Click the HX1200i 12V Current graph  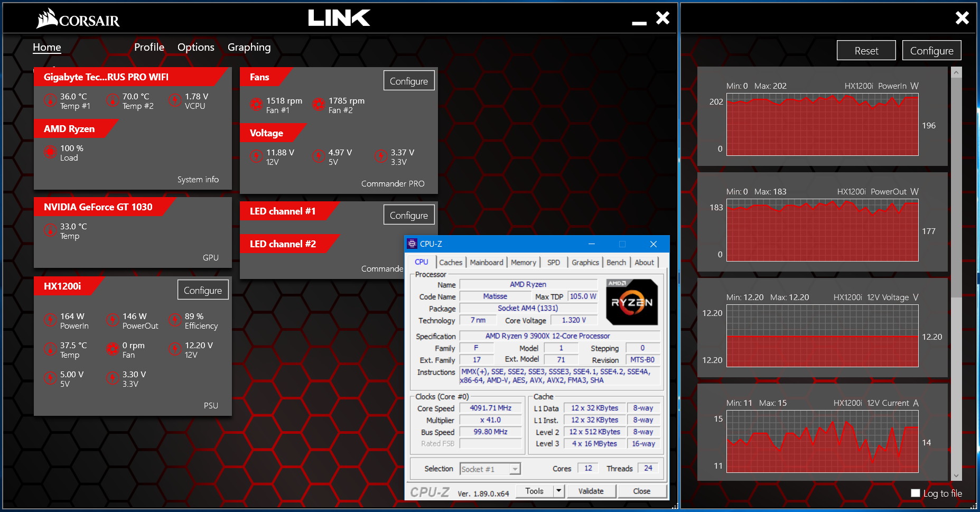tap(822, 441)
